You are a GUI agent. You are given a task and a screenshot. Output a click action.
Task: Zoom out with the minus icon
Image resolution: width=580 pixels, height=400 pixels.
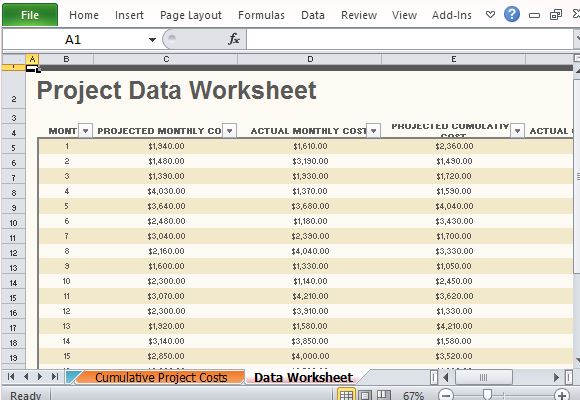pos(446,395)
